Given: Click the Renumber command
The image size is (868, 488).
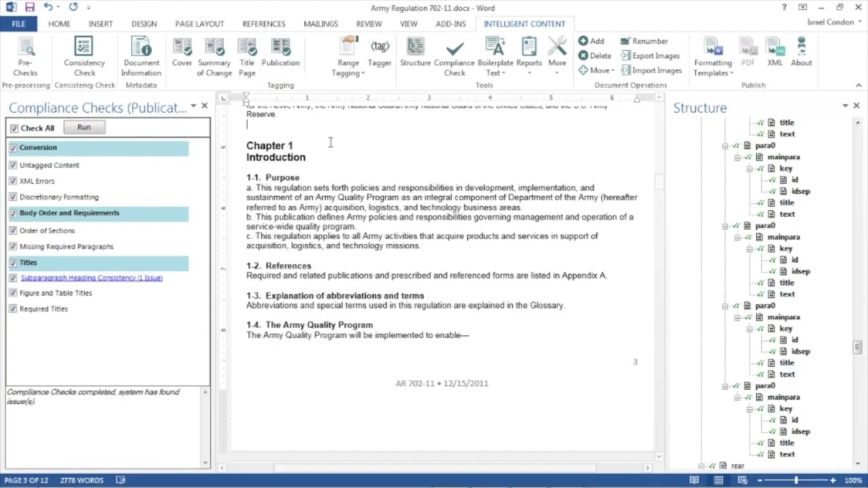Looking at the screenshot, I should pyautogui.click(x=644, y=41).
